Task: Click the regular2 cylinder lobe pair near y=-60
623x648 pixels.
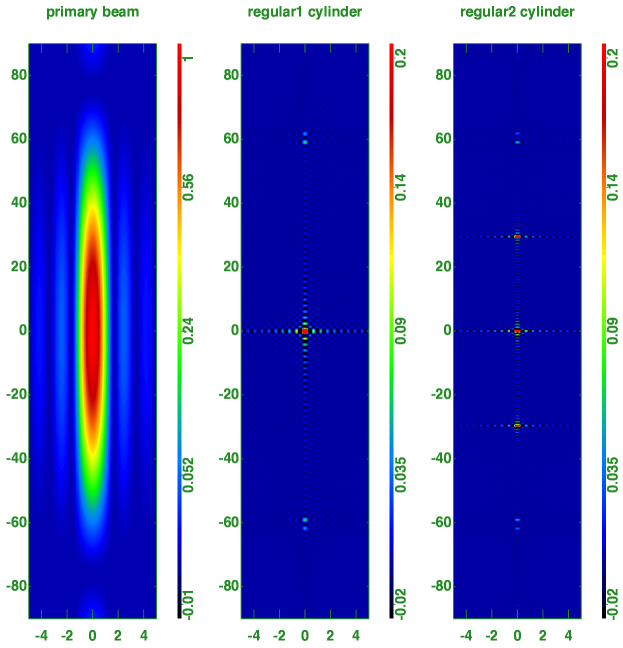Action: coord(517,524)
